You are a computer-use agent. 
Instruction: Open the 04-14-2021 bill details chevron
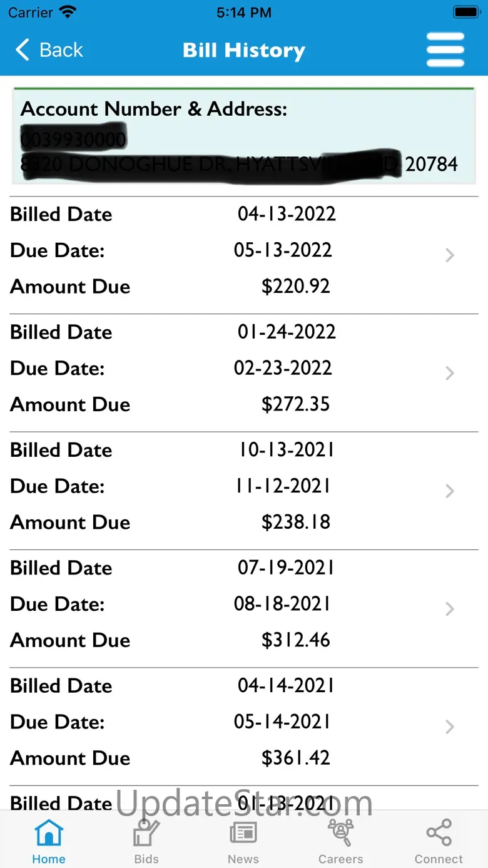[x=449, y=727]
